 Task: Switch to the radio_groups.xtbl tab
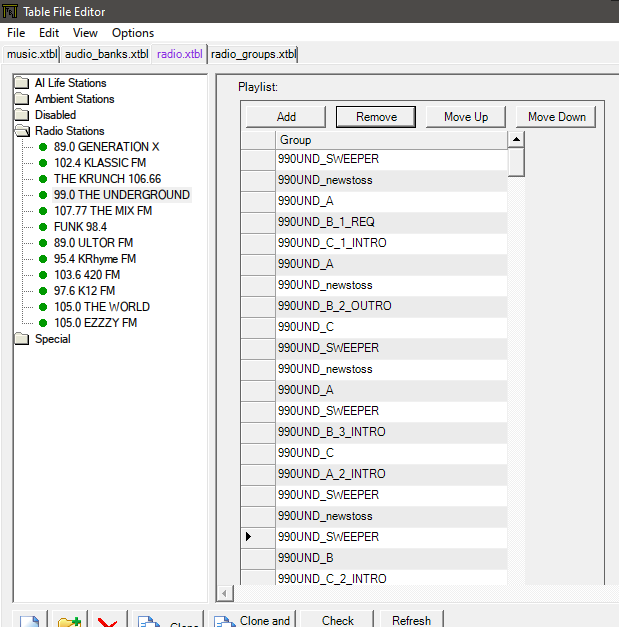click(x=253, y=54)
